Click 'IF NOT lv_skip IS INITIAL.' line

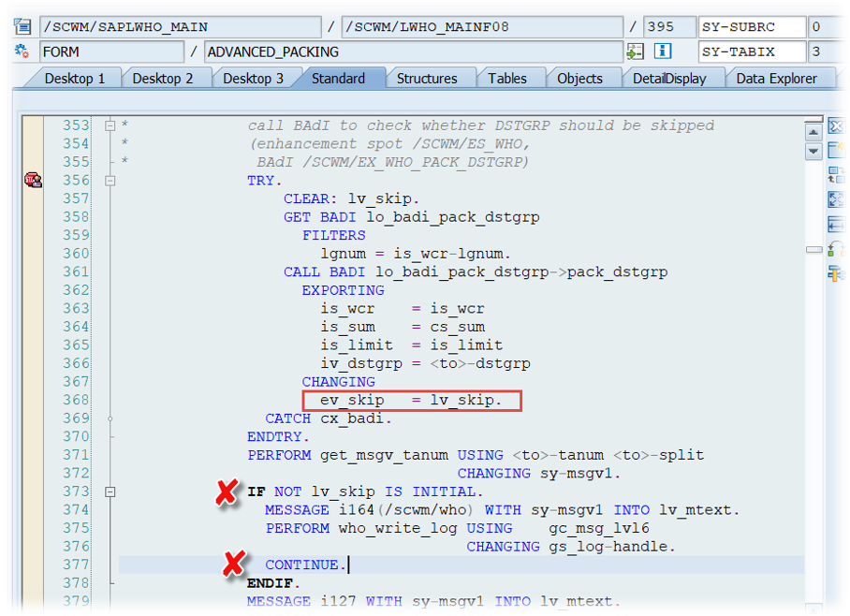[x=365, y=491]
